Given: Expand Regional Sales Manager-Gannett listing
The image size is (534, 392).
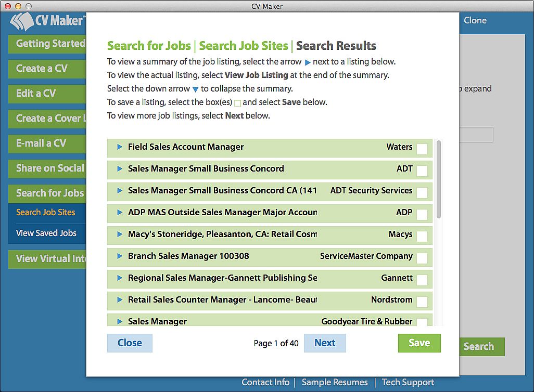Looking at the screenshot, I should [x=120, y=278].
